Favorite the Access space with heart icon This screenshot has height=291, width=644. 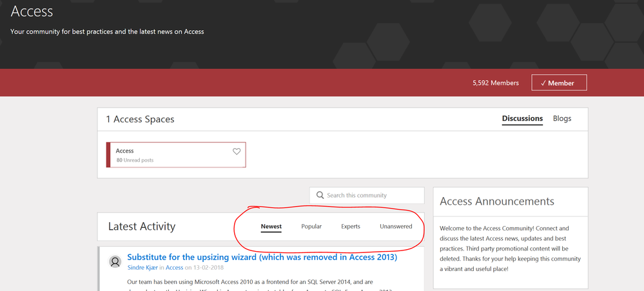[x=237, y=151]
